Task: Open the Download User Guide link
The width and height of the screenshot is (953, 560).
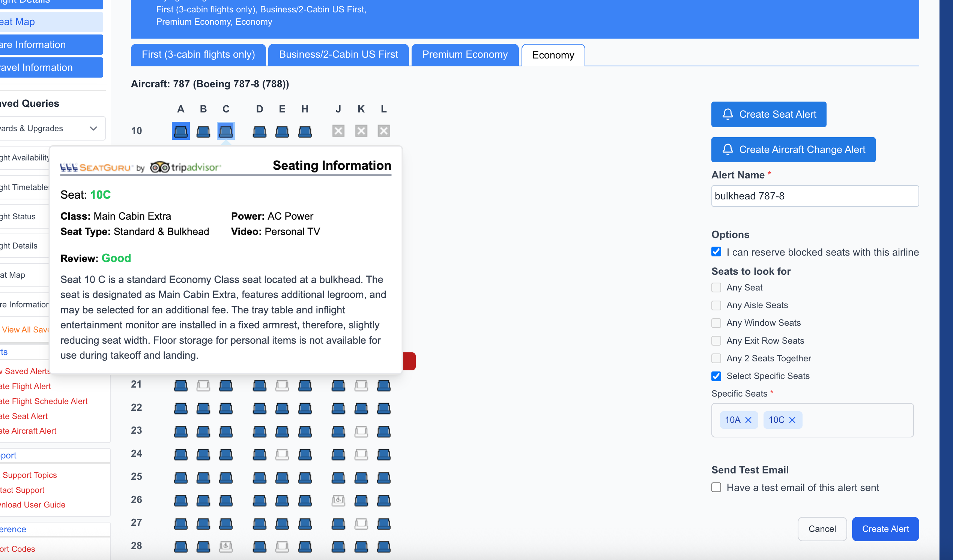Action: (x=33, y=505)
